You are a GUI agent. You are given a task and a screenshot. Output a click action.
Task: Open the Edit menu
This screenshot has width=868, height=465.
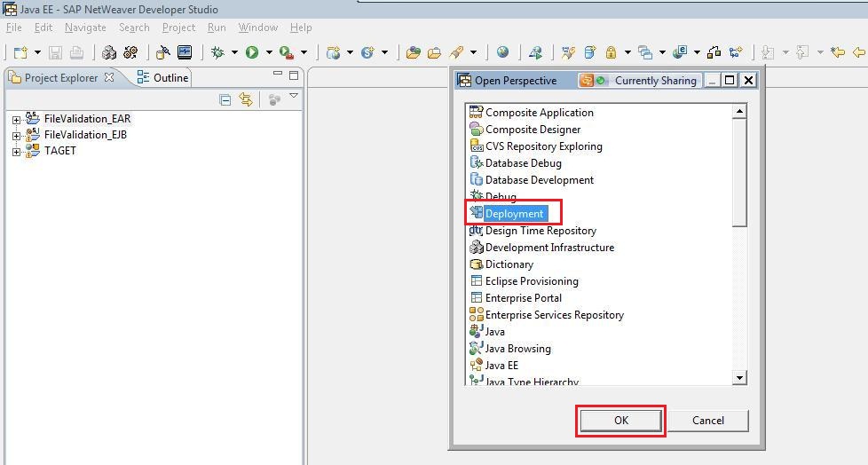43,28
